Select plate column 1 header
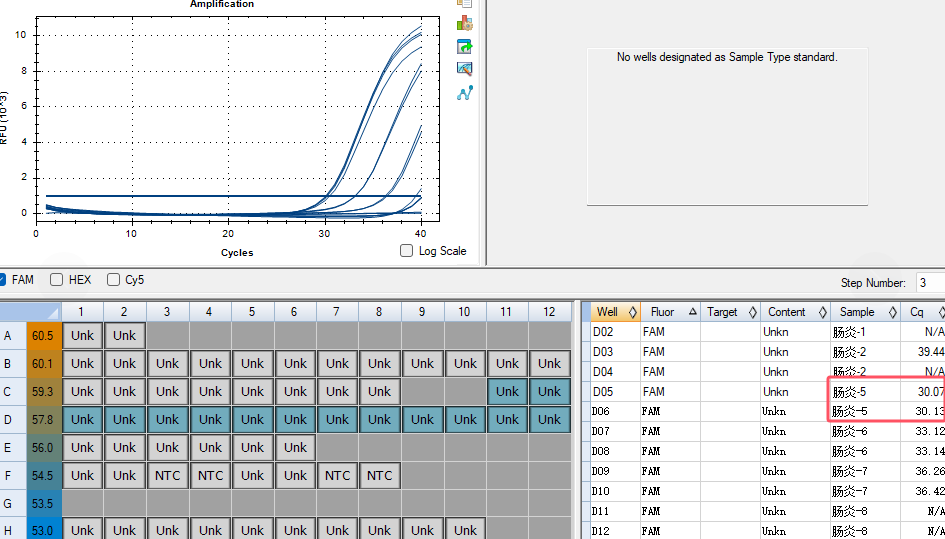This screenshot has width=945, height=539. pos(82,312)
